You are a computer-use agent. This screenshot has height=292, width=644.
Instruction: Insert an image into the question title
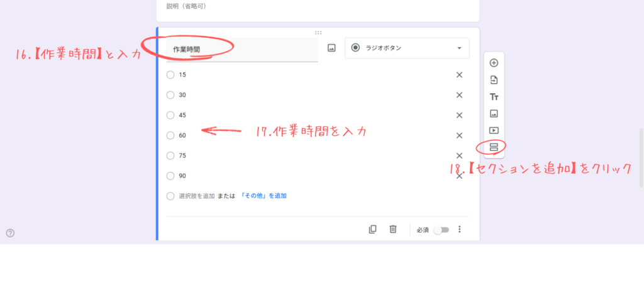tap(331, 48)
